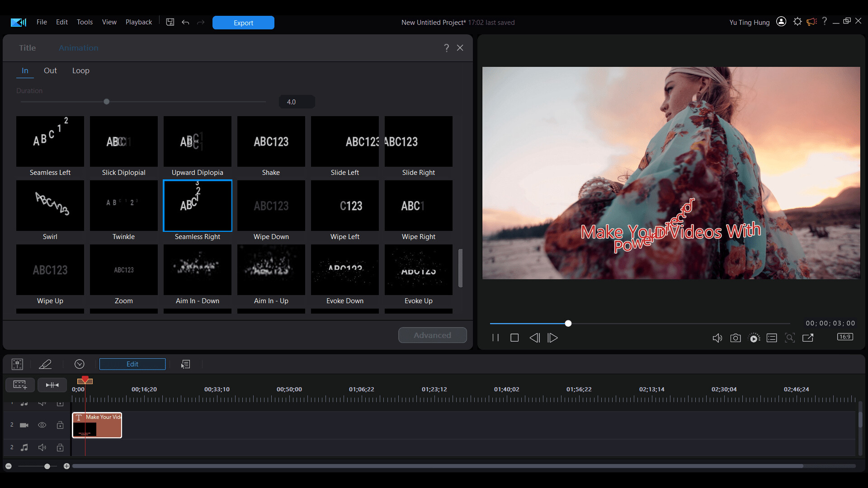The image size is (868, 488).
Task: Click the preview zoom magnifier icon
Action: (790, 338)
